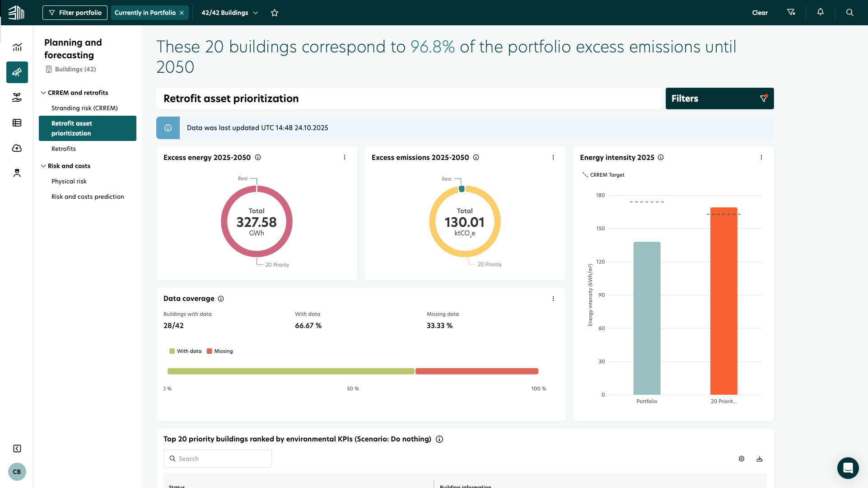
Task: Expand the 42/42 Buildings dropdown
Action: (229, 13)
